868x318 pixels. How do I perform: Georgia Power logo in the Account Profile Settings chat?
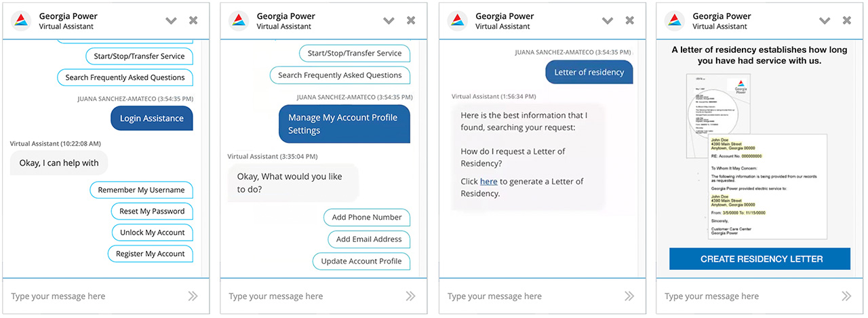(x=239, y=21)
